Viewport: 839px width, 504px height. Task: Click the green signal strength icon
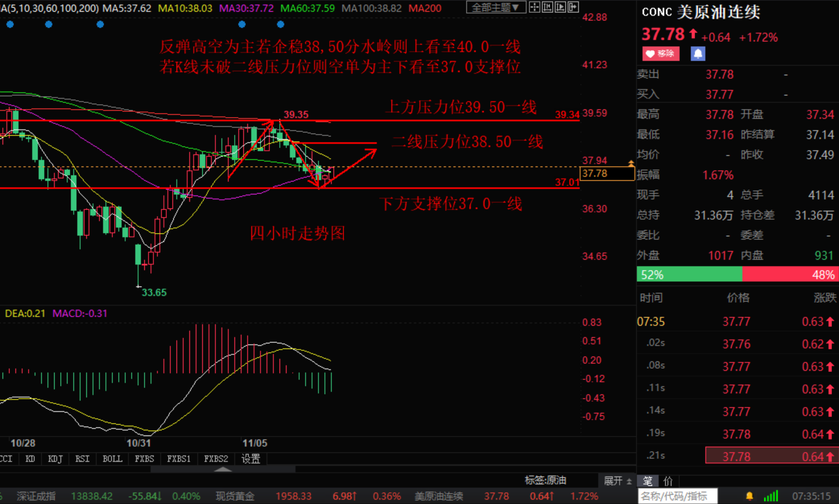click(771, 496)
